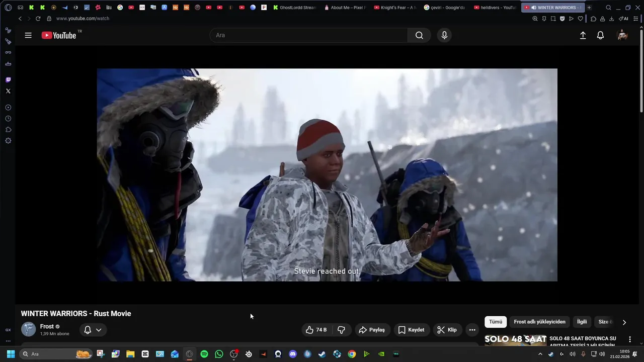Image resolution: width=644 pixels, height=362 pixels.
Task: Start voice search with microphone icon
Action: coord(444,35)
